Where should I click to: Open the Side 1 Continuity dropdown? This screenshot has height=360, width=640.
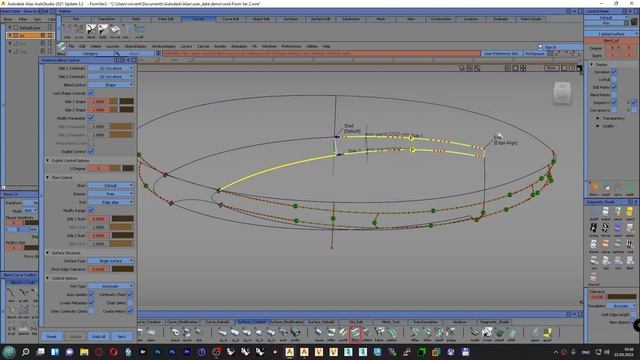click(x=110, y=68)
